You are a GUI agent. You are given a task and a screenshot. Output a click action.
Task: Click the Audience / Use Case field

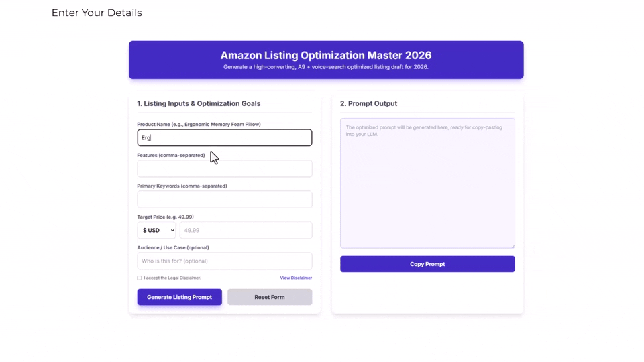(224, 261)
